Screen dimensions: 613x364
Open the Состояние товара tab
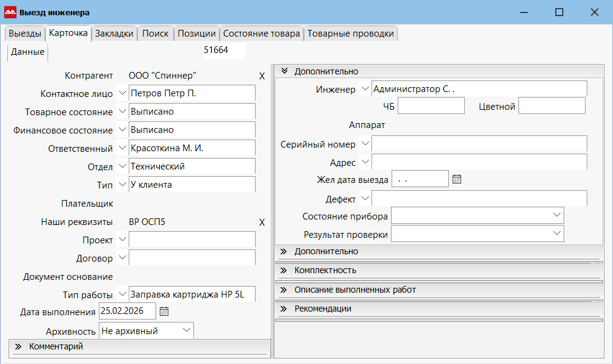pos(261,34)
